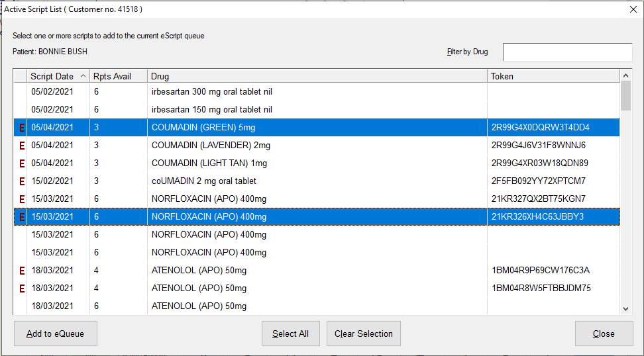Close the Active Script List window
644x356 pixels.
tap(633, 9)
